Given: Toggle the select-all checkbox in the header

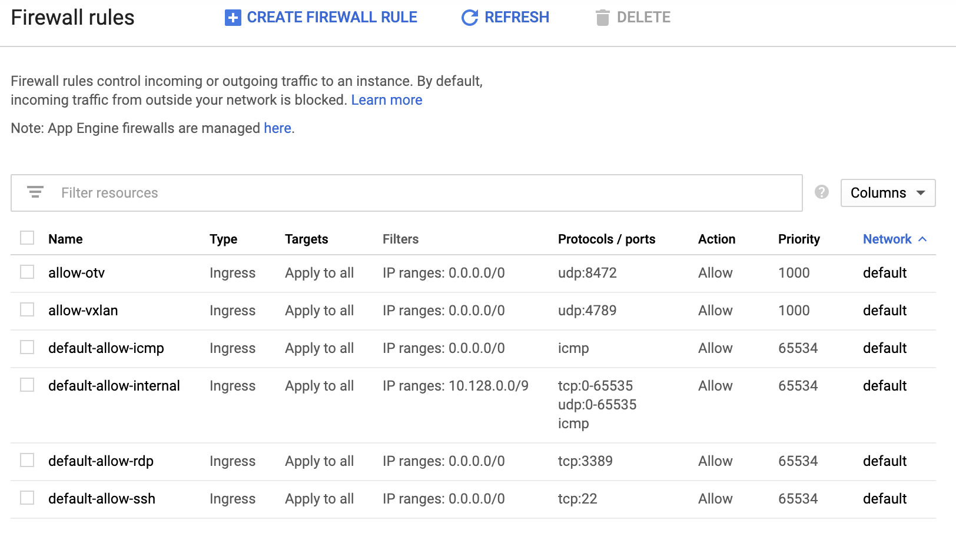Looking at the screenshot, I should point(27,238).
